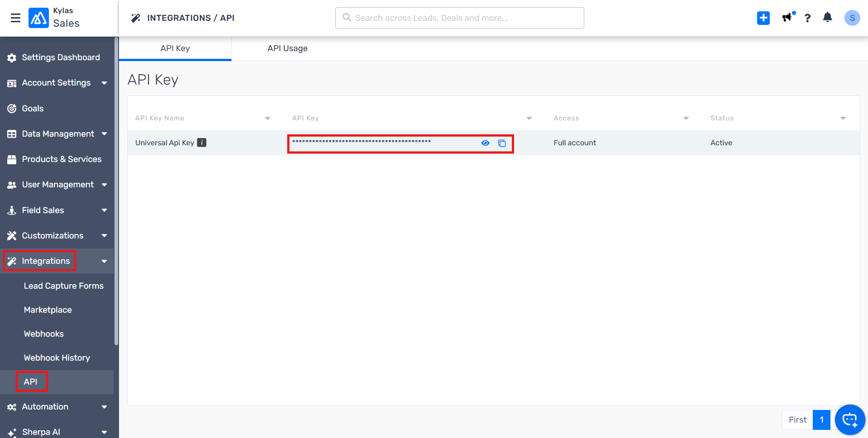Click the Settings Dashboard gear icon
Viewport: 868px width, 438px height.
(x=12, y=57)
